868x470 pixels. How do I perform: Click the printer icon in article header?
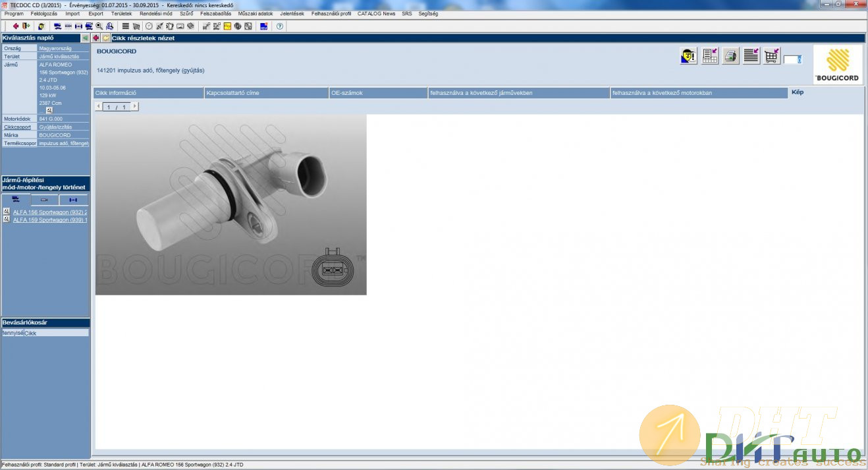point(730,56)
